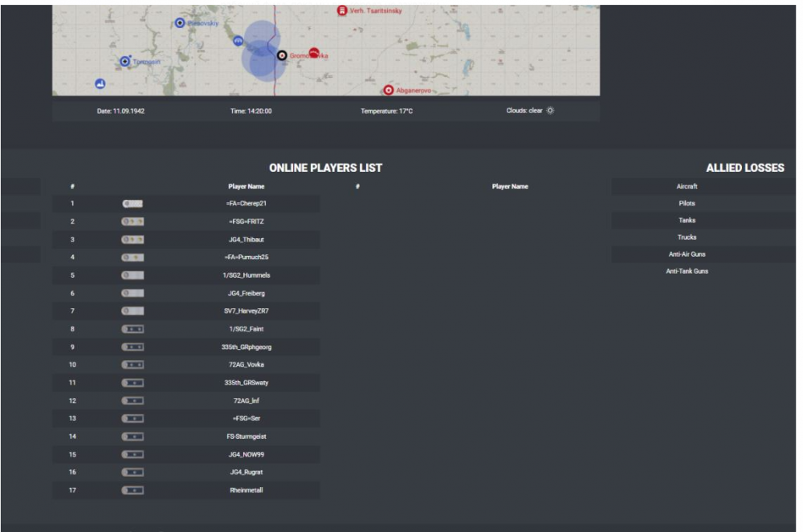The height and width of the screenshot is (532, 803).
Task: Click the sun icon beside Clouds: clear
Action: point(550,111)
